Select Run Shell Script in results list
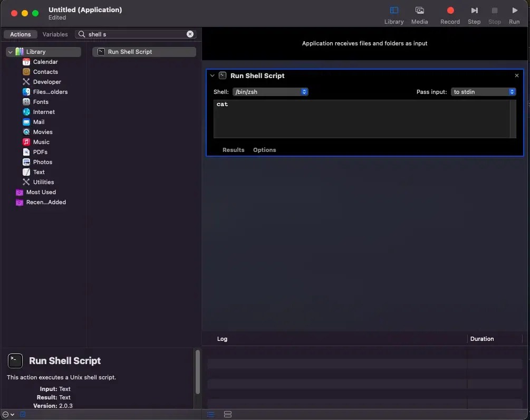 (x=144, y=52)
